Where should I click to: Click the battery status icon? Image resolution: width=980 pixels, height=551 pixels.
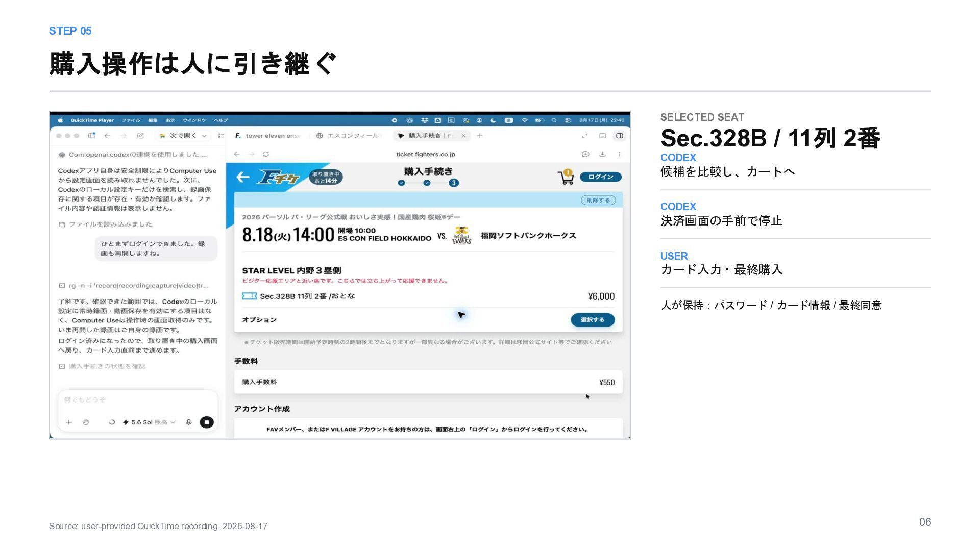pos(538,120)
